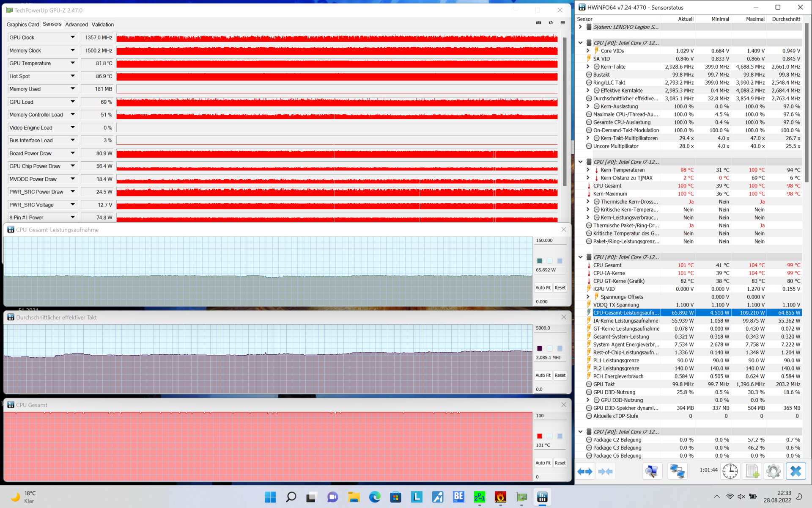Open the GPU Temperature sensor dropdown

[x=73, y=63]
